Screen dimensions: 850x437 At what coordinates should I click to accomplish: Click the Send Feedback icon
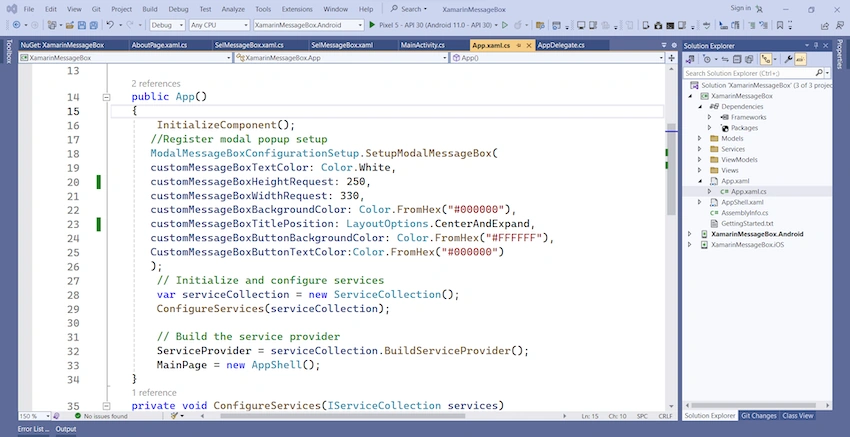pos(839,25)
